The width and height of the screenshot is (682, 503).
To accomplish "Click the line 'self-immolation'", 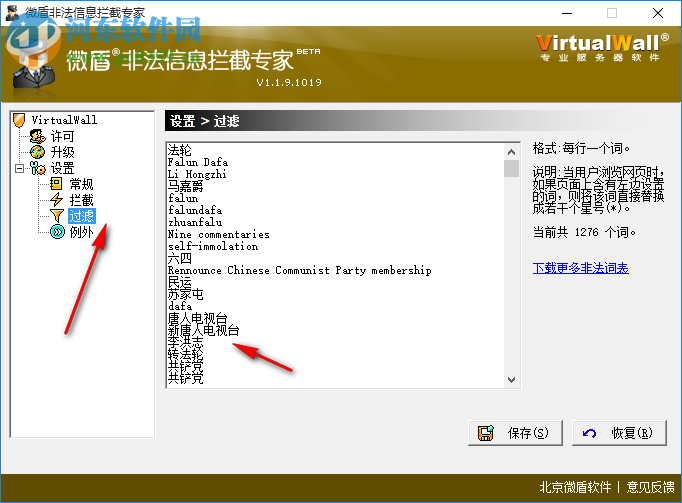I will [213, 247].
